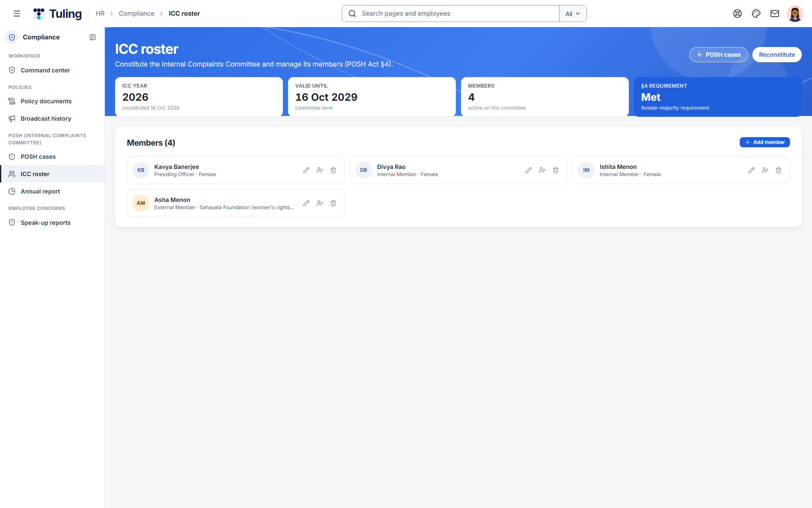Open Policy documents page
This screenshot has width=812, height=508.
click(x=52, y=101)
